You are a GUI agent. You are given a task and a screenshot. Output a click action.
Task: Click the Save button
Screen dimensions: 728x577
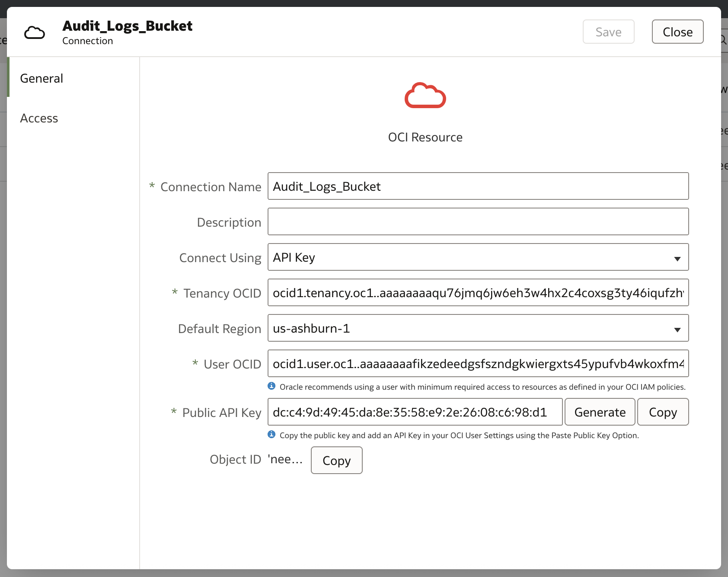click(608, 32)
